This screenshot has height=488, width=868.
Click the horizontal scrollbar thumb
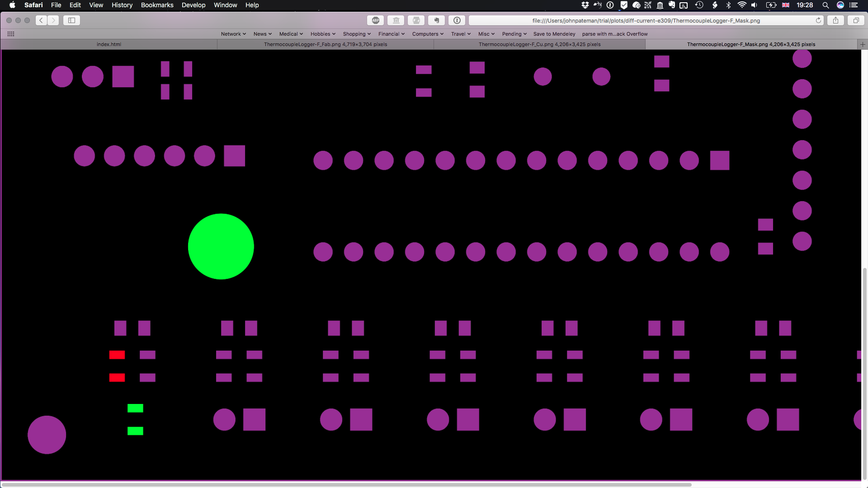tap(347, 484)
